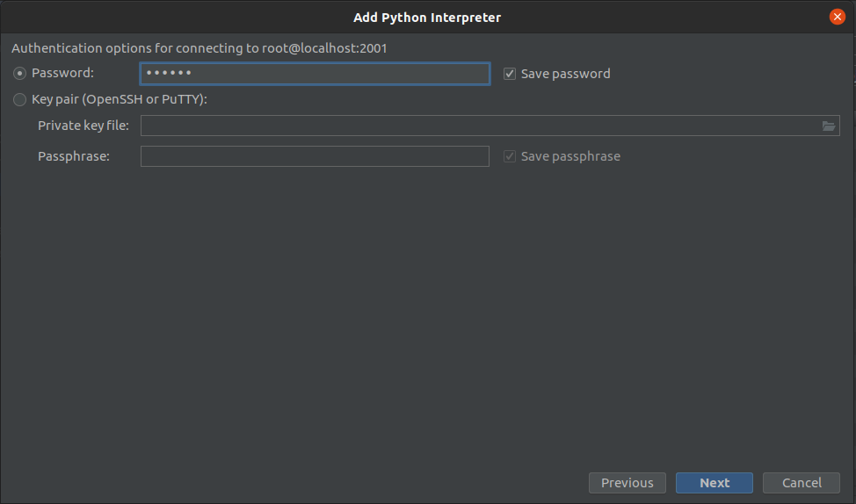This screenshot has height=504, width=856.
Task: Cancel the interpreter setup
Action: 802,483
